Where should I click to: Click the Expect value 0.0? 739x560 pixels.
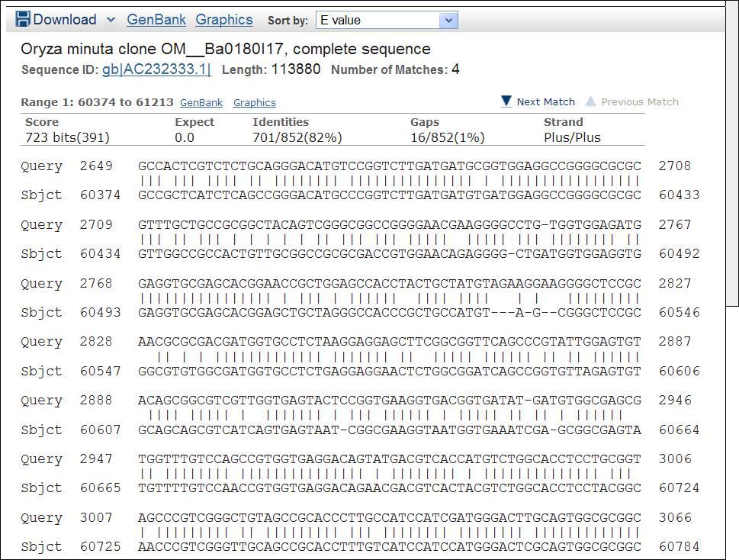185,137
